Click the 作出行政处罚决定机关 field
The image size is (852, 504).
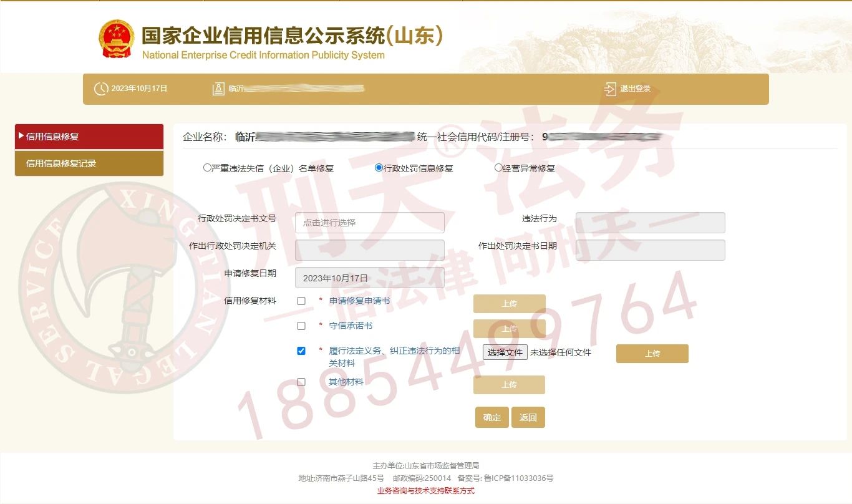[x=370, y=250]
